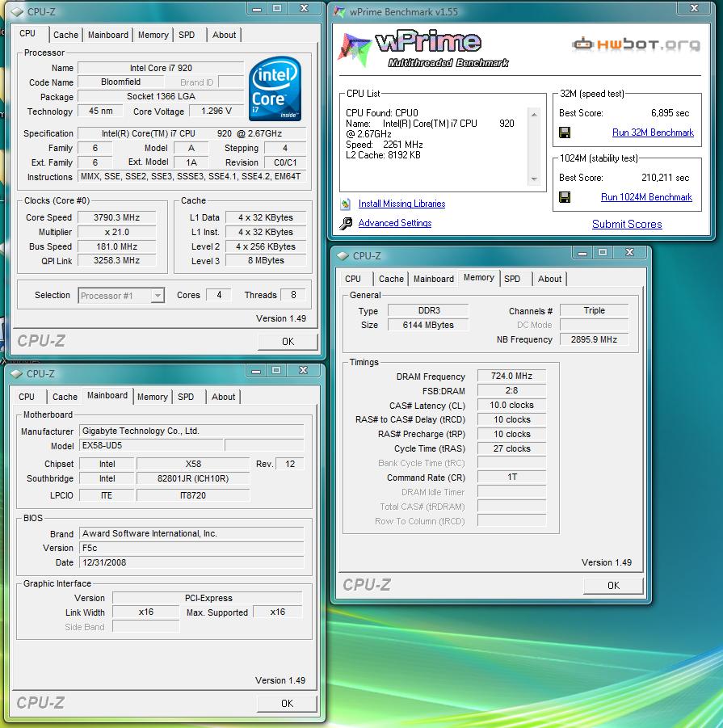Image resolution: width=723 pixels, height=728 pixels.
Task: Click the Command Rate 1T value
Action: coord(511,478)
